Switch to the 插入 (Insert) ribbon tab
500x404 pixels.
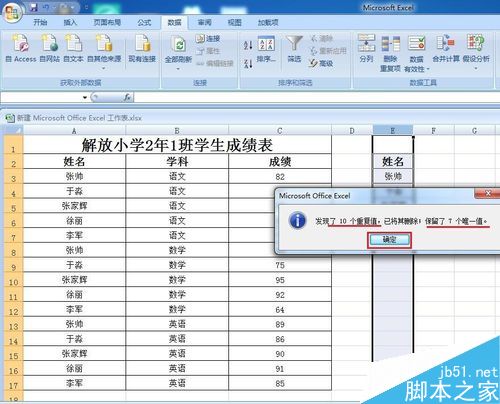[70, 22]
